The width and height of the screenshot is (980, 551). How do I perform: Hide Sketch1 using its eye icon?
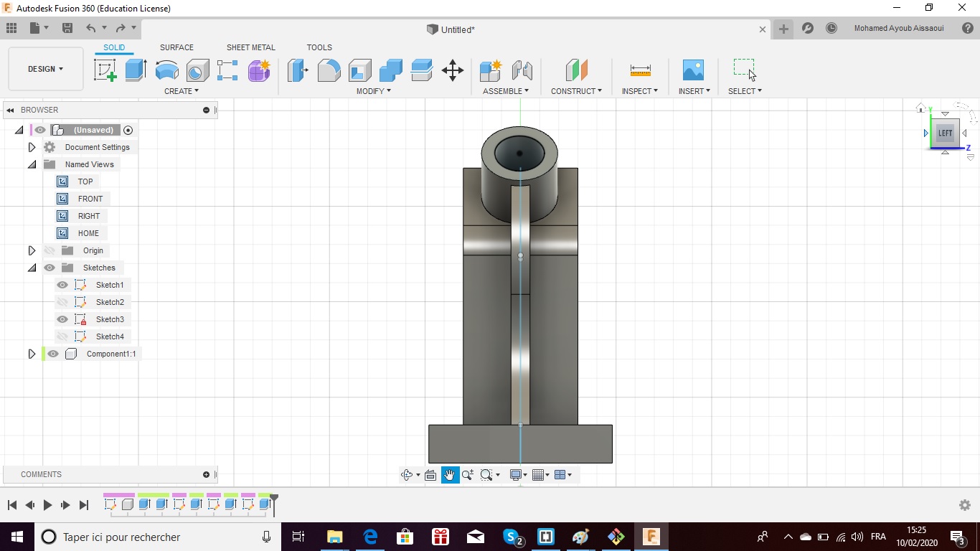62,285
